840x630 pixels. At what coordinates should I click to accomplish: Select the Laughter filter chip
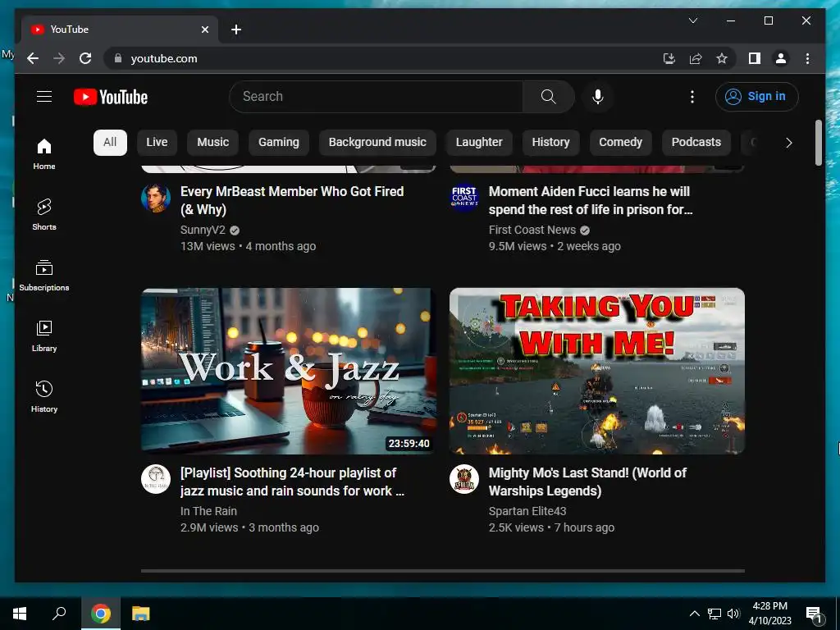[x=479, y=142]
